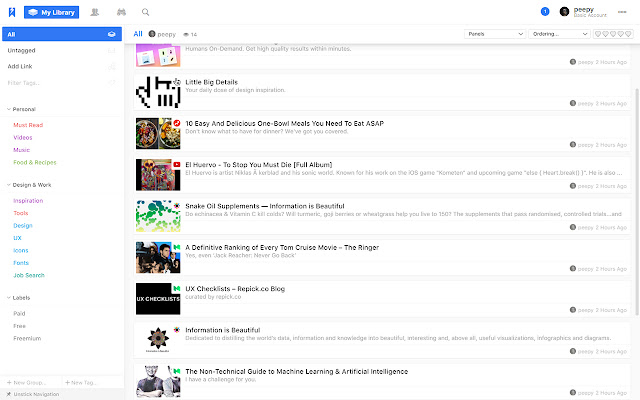Open the binoculars discover icon
640x400 pixels.
coord(121,12)
